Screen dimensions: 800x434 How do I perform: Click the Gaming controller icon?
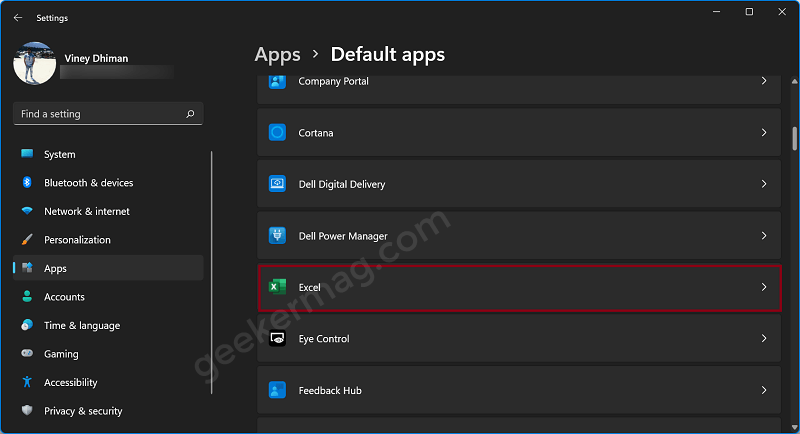(x=27, y=353)
